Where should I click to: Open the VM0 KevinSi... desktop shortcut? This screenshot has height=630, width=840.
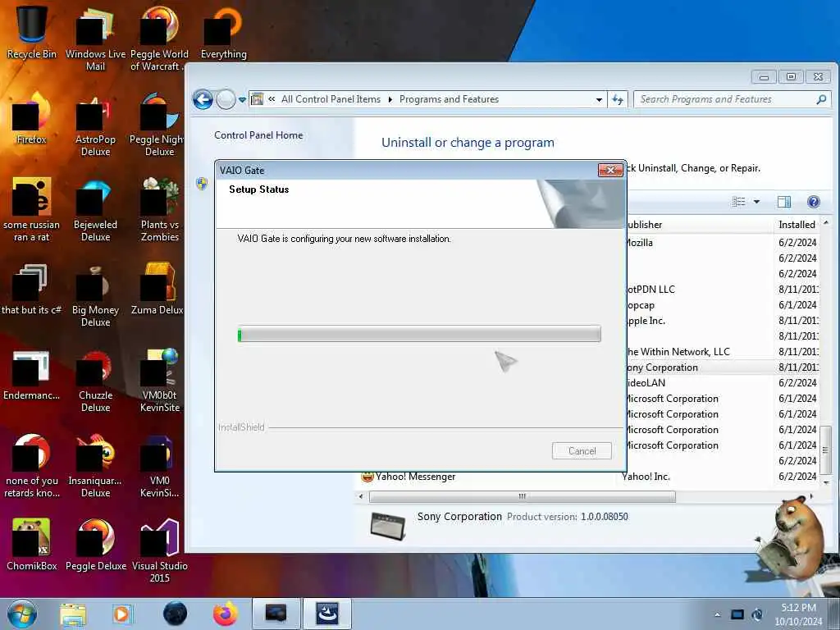tap(159, 466)
